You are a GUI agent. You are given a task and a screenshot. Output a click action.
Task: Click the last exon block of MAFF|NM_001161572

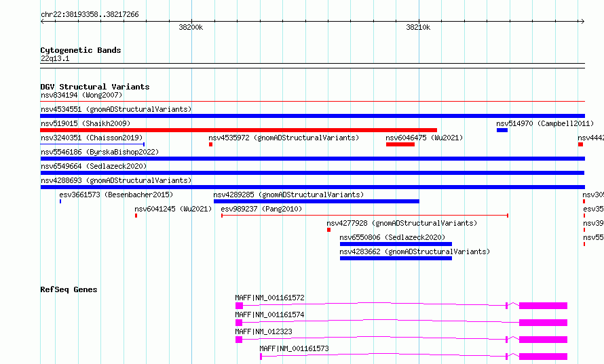tap(543, 306)
